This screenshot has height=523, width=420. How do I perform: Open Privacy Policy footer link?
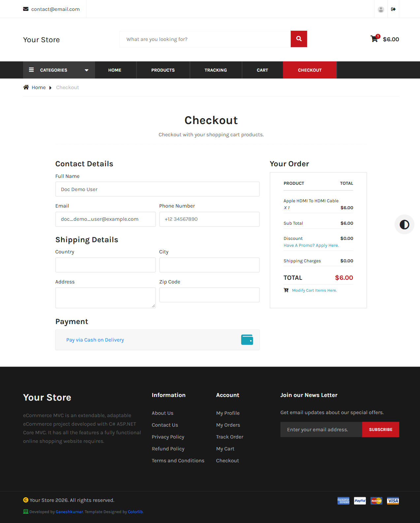tap(168, 437)
